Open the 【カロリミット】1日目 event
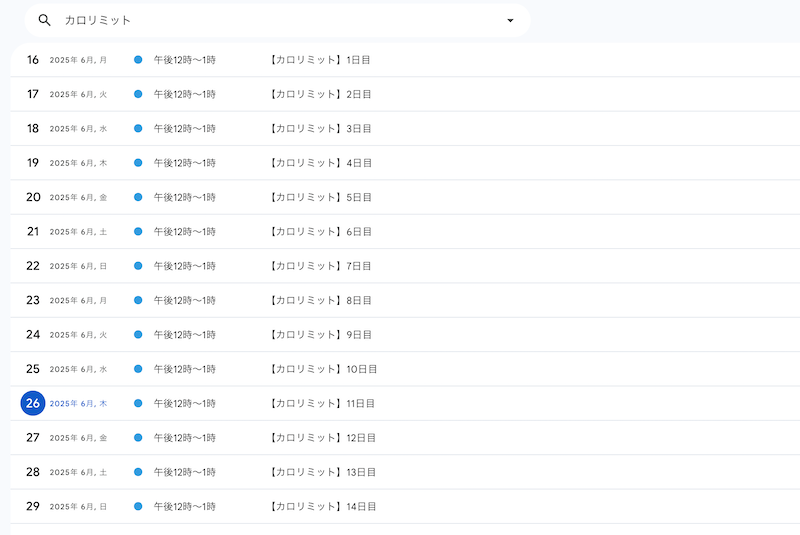800x535 pixels. [320, 60]
